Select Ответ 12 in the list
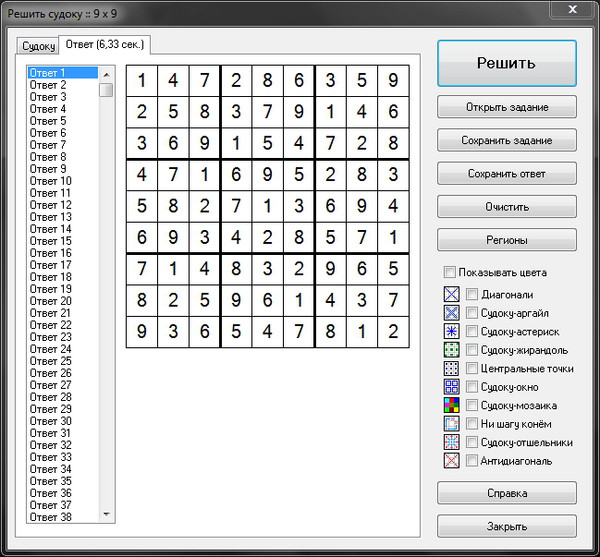The width and height of the screenshot is (600, 557). coord(63,205)
